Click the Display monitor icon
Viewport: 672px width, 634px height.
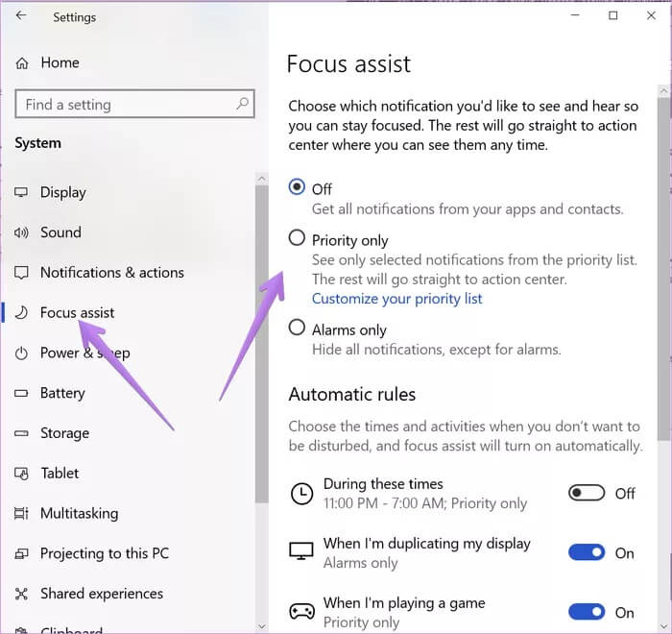click(x=21, y=192)
